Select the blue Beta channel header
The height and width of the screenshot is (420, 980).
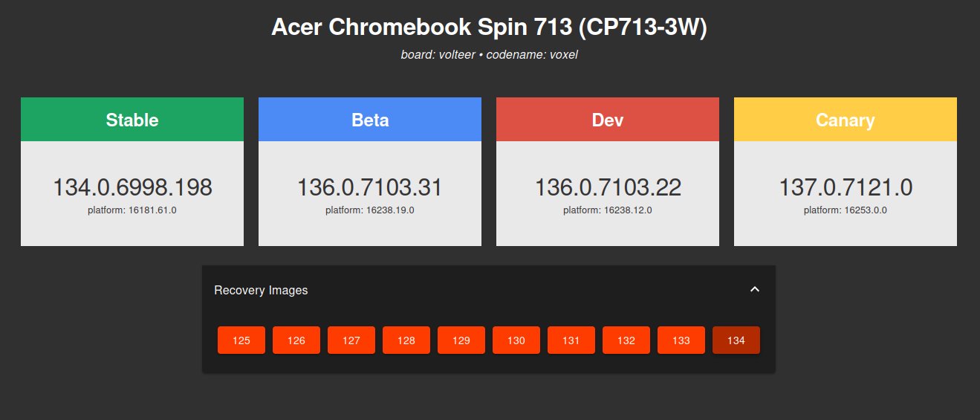point(370,120)
